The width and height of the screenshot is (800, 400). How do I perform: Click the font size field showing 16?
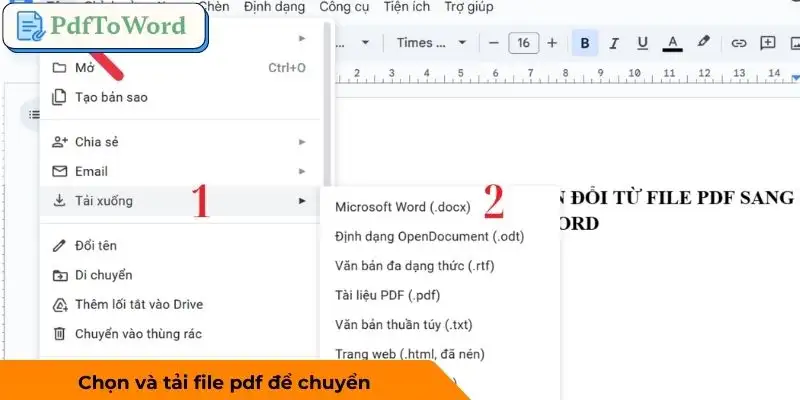tap(523, 43)
